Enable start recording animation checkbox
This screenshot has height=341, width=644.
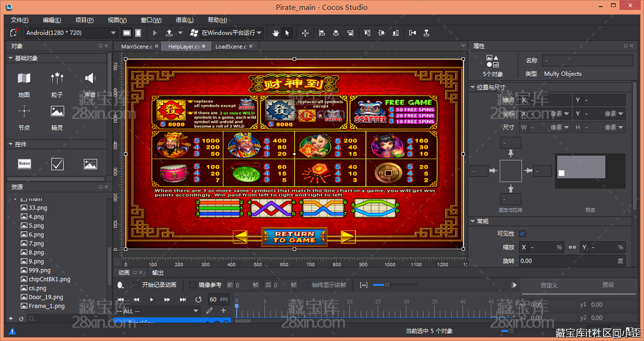click(136, 285)
